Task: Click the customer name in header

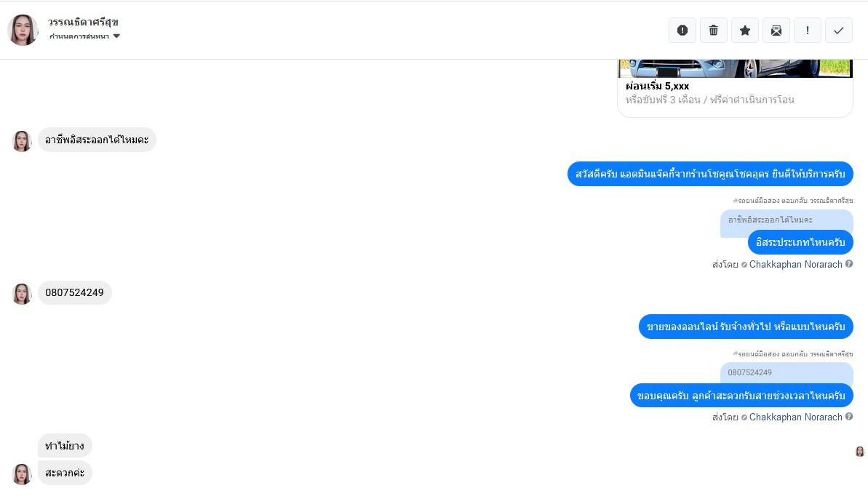Action: point(83,22)
